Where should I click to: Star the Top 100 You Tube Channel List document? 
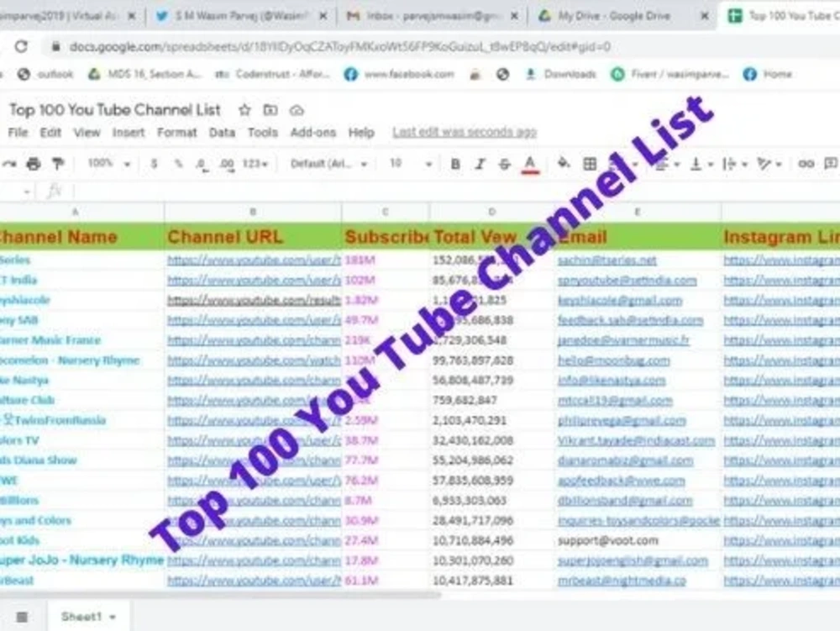[244, 110]
